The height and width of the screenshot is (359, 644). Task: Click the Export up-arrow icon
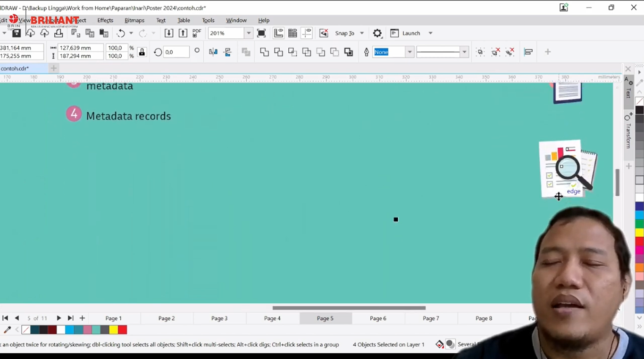tap(183, 33)
